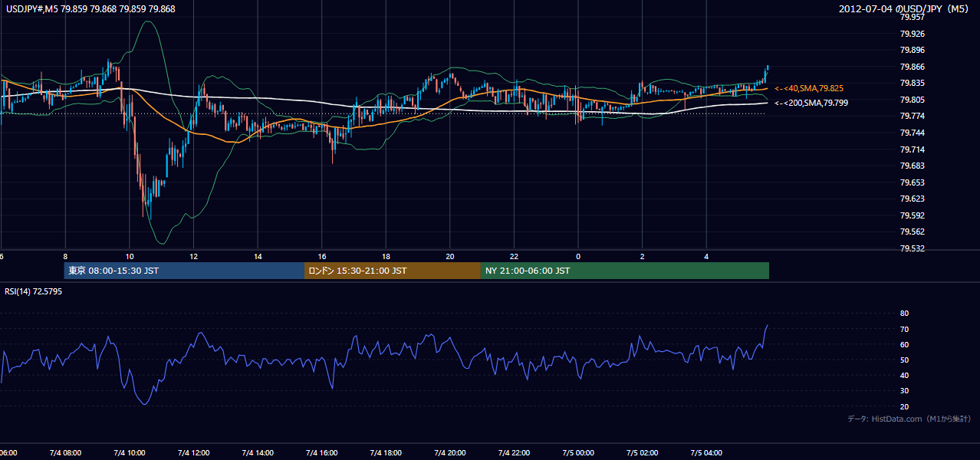Select the ロンドン 15:30-21:00 JST session bar
This screenshot has width=980, height=460.
pos(393,271)
